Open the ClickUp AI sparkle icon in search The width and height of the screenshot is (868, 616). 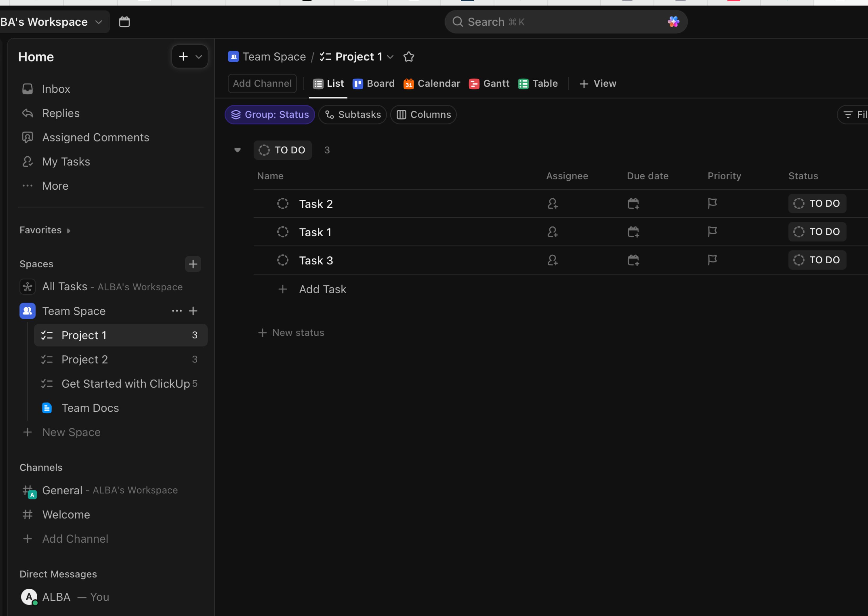673,22
